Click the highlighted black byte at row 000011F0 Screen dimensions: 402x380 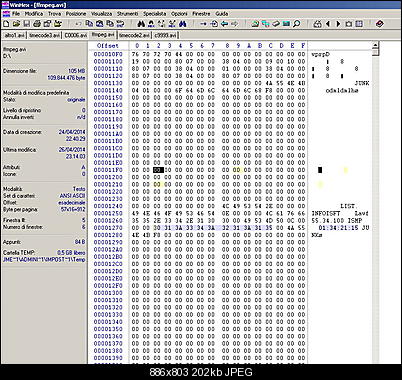point(158,170)
